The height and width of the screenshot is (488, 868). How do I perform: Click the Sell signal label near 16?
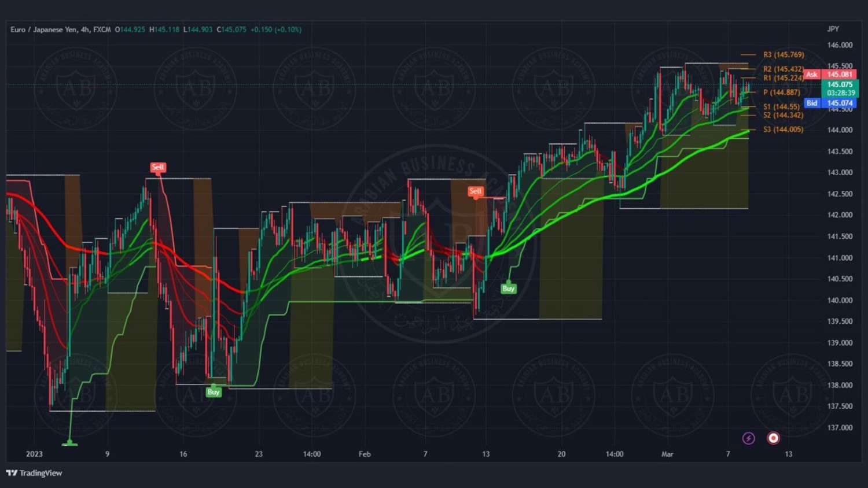[x=158, y=167]
